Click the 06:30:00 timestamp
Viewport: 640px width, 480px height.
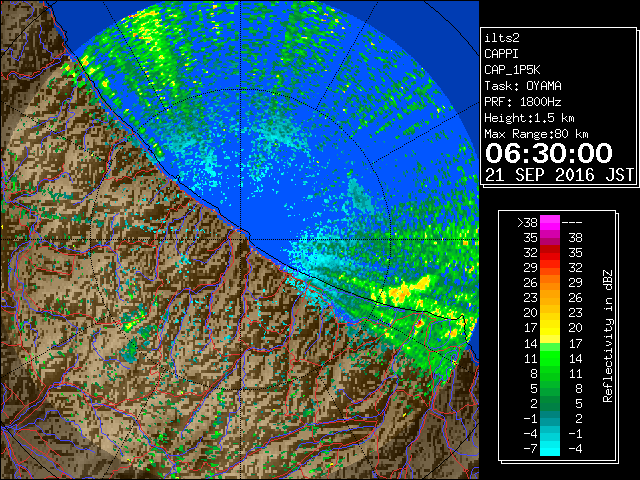(x=549, y=153)
